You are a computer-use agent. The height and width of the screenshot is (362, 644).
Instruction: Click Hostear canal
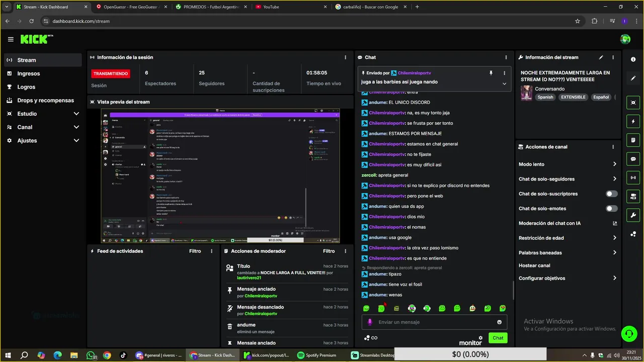tap(534, 265)
